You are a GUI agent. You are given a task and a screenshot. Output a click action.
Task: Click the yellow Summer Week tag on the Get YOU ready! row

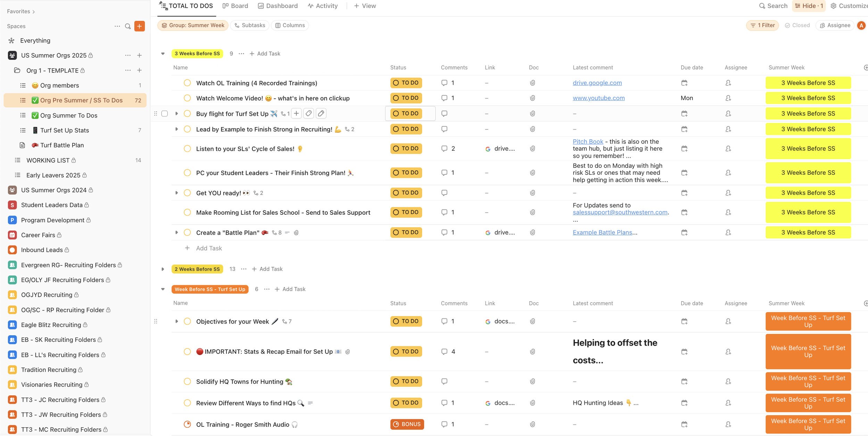[x=808, y=193]
